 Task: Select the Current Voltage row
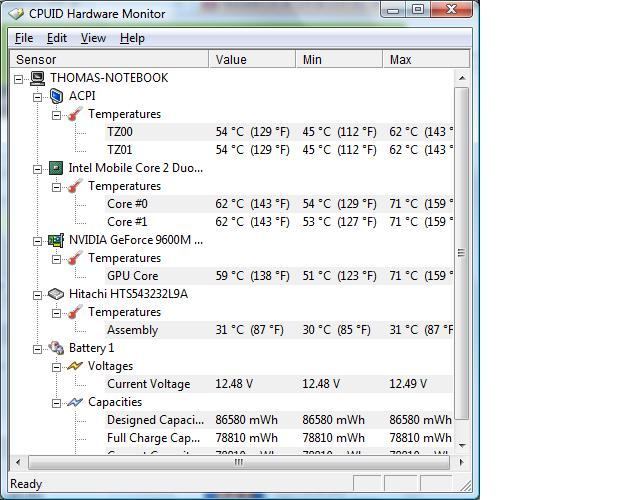pos(279,384)
